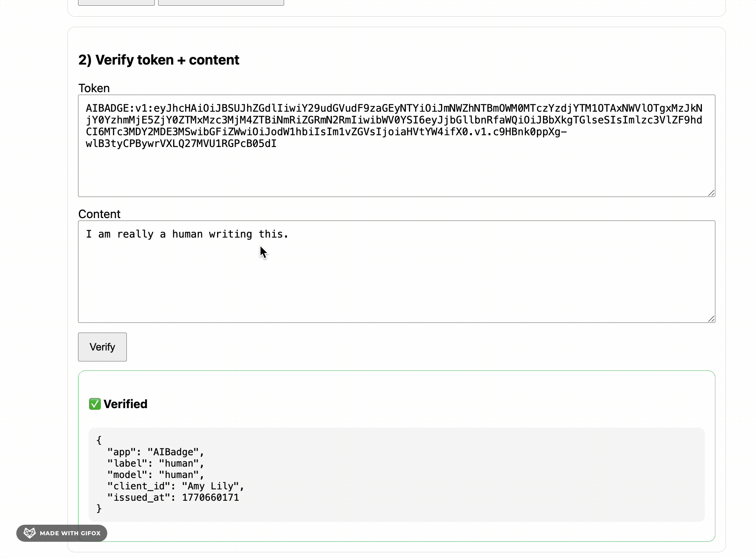Click the wider cut-off button at top

click(x=221, y=2)
